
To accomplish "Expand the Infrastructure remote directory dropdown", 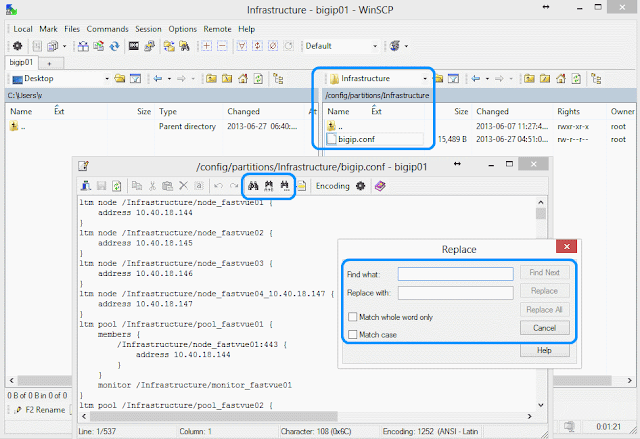I will pos(425,78).
